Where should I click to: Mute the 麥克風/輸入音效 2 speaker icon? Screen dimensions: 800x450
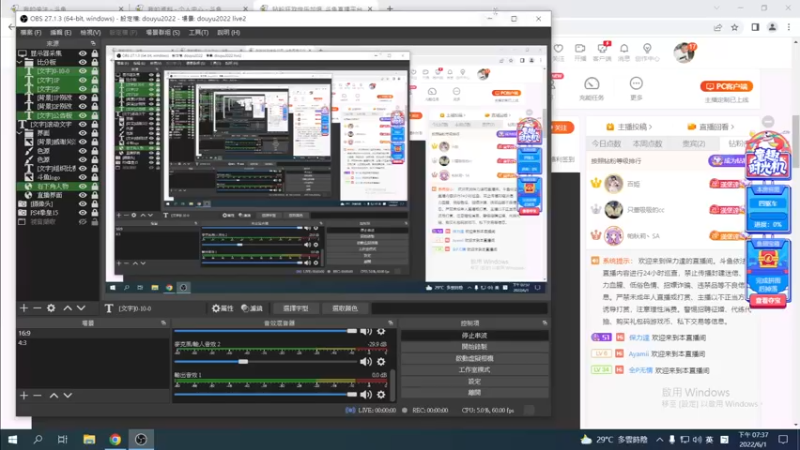point(366,362)
